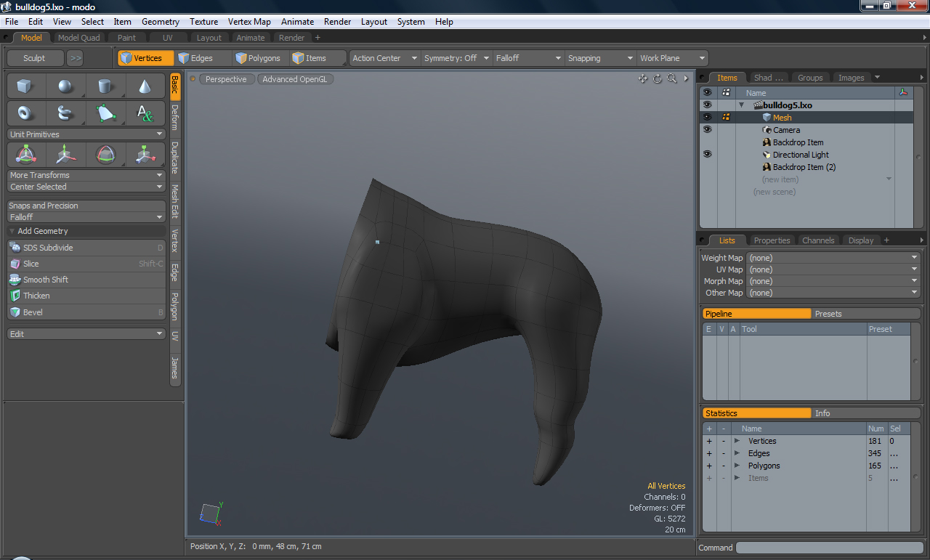Open the Shader tree tab

(x=769, y=78)
